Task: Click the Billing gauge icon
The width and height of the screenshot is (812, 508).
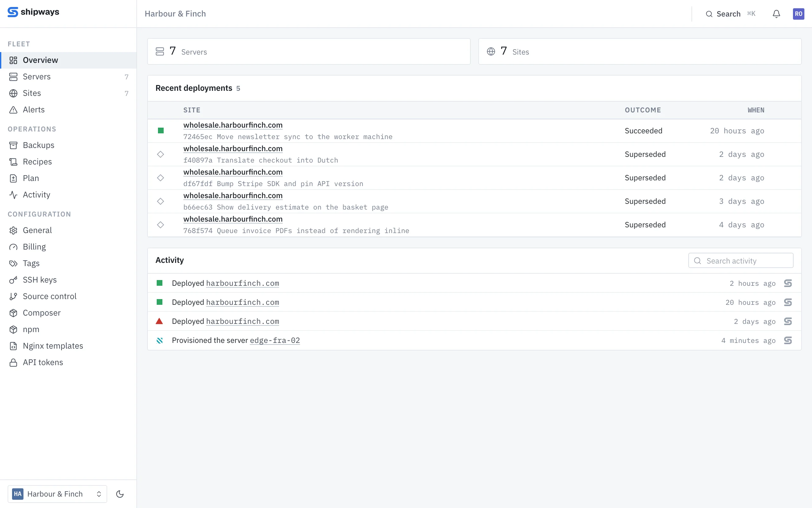Action: [13, 247]
